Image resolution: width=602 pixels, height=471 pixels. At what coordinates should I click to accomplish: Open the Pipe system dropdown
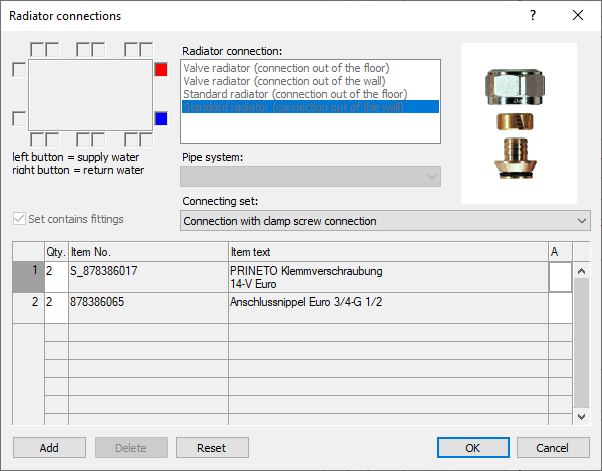(x=310, y=177)
